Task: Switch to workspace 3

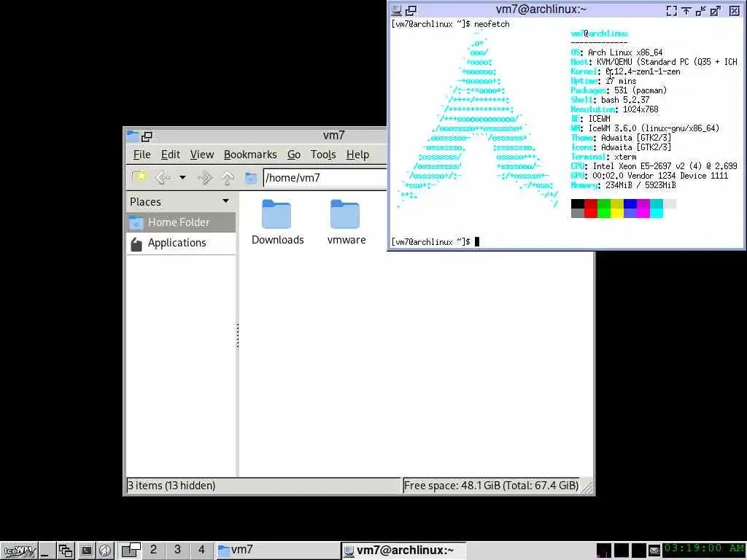Action: (x=177, y=551)
